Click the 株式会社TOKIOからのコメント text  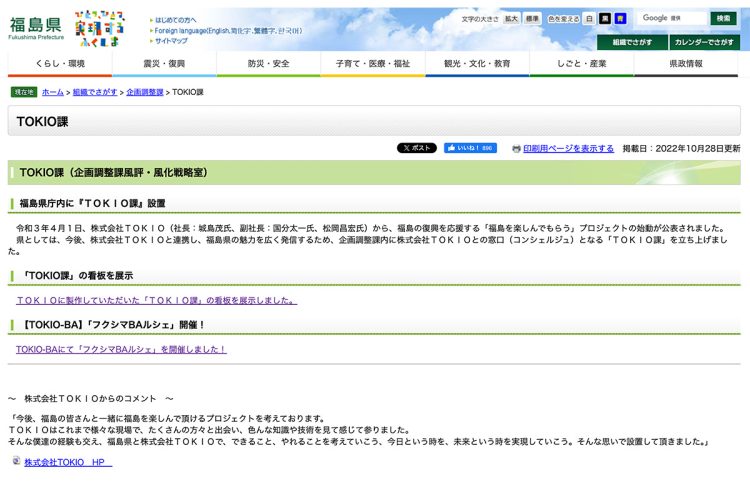[x=90, y=399]
